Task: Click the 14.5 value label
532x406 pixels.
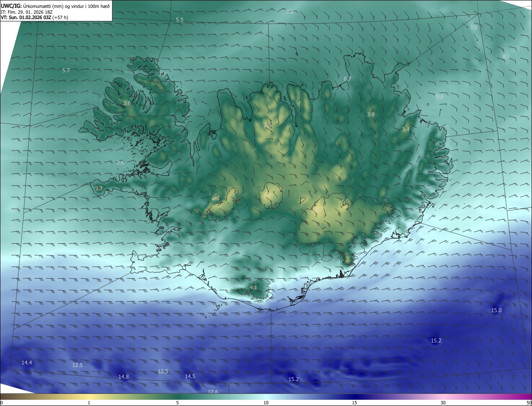Action: click(x=190, y=377)
